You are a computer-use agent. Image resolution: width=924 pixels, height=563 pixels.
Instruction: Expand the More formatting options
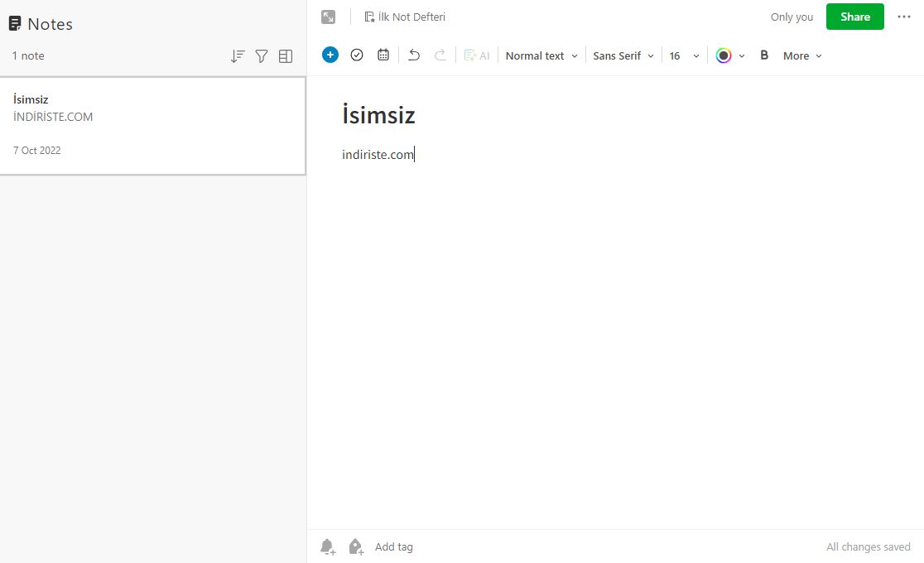click(x=802, y=55)
